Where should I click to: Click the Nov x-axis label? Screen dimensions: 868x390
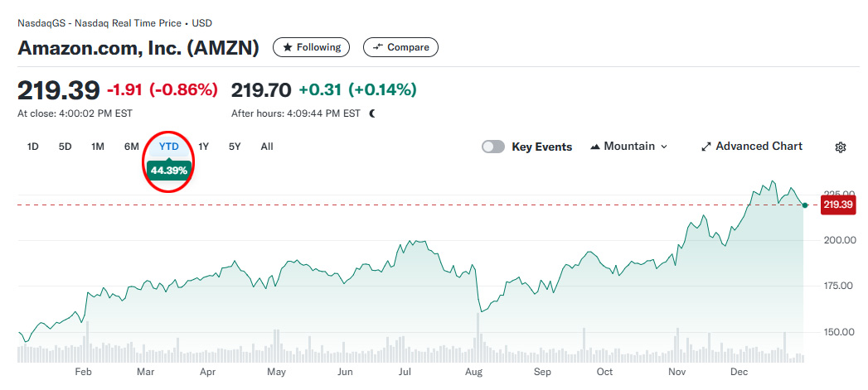click(x=677, y=373)
